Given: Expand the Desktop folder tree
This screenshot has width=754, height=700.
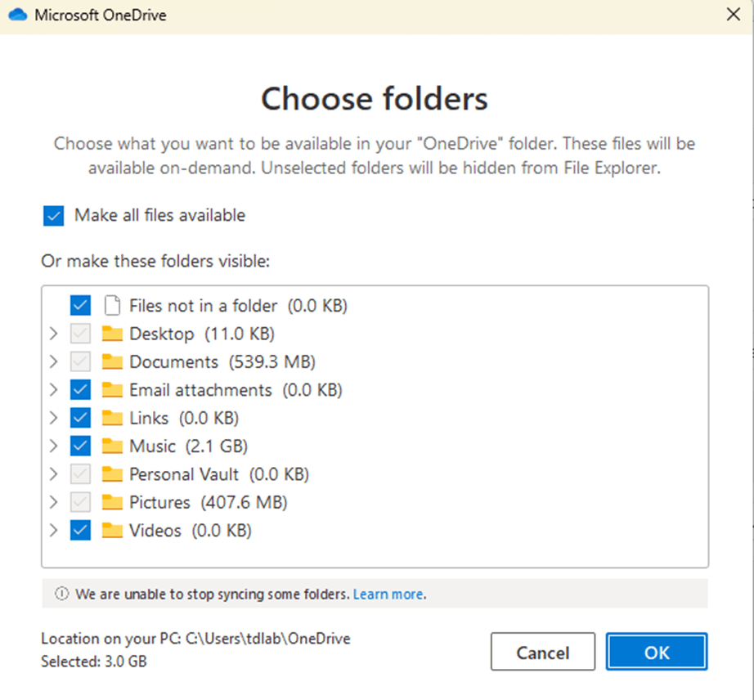Looking at the screenshot, I should tap(53, 334).
